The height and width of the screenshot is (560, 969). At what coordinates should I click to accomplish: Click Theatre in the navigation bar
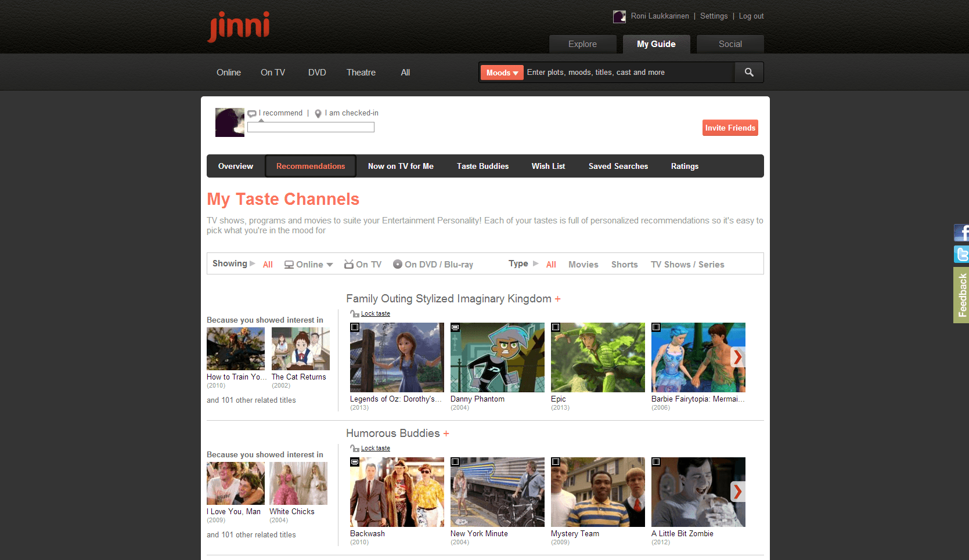pyautogui.click(x=361, y=73)
